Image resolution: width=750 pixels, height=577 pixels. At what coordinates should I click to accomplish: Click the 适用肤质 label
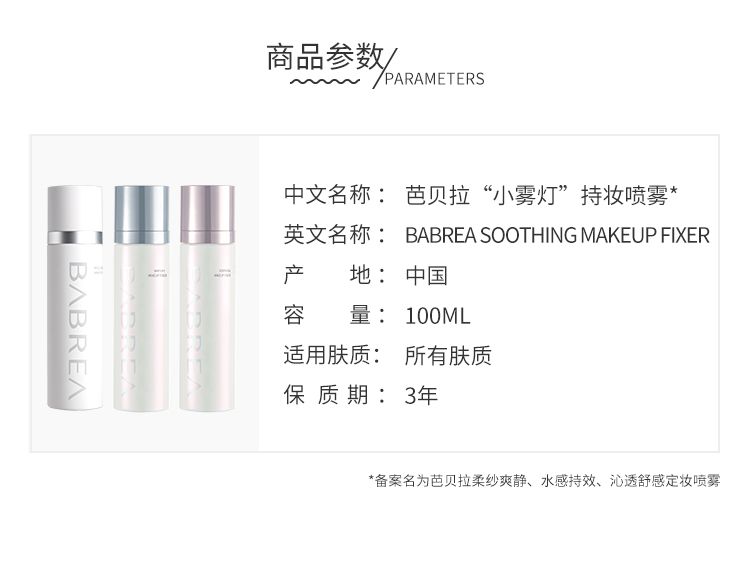[332, 355]
